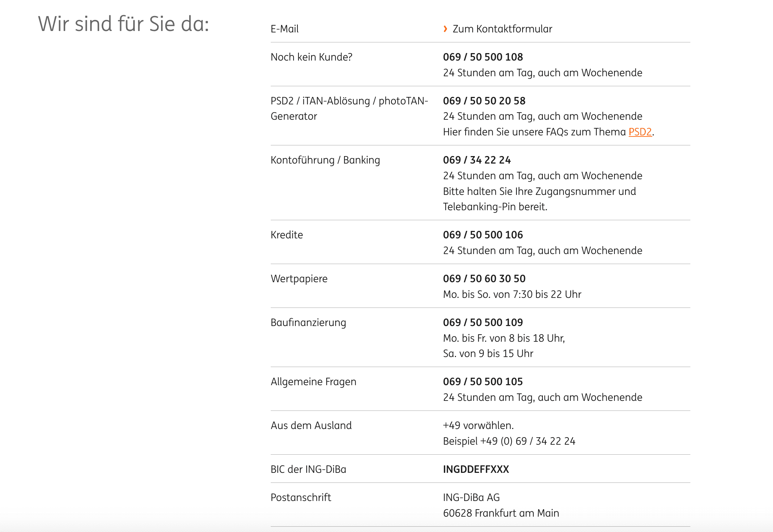
Task: Click the Kontoführung / Banking label
Action: click(325, 160)
